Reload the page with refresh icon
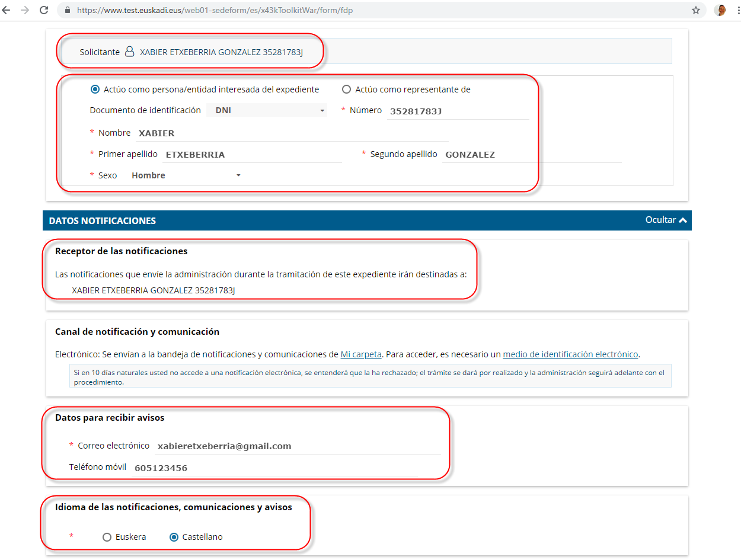Viewport: 741px width, 560px height. 44,10
